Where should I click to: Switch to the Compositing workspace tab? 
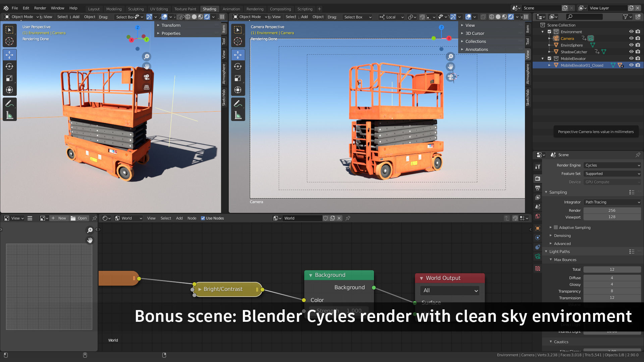(280, 9)
